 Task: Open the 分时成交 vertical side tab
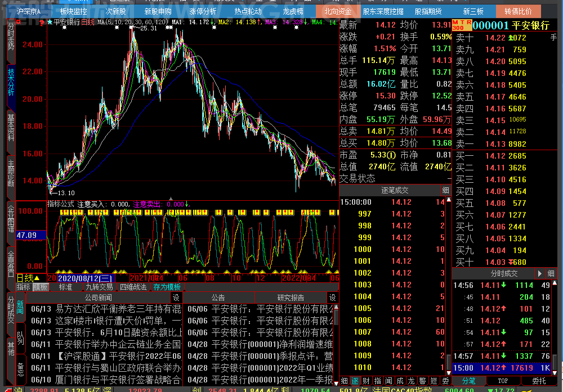(x=11, y=310)
